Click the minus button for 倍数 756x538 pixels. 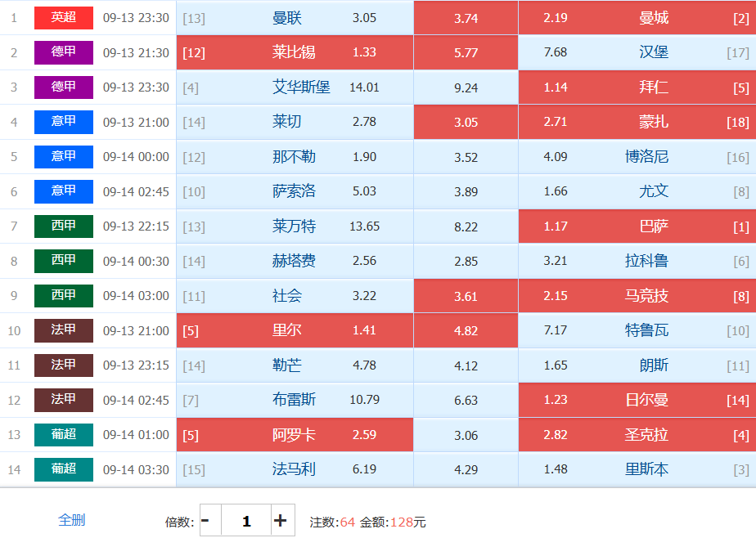[x=211, y=520]
